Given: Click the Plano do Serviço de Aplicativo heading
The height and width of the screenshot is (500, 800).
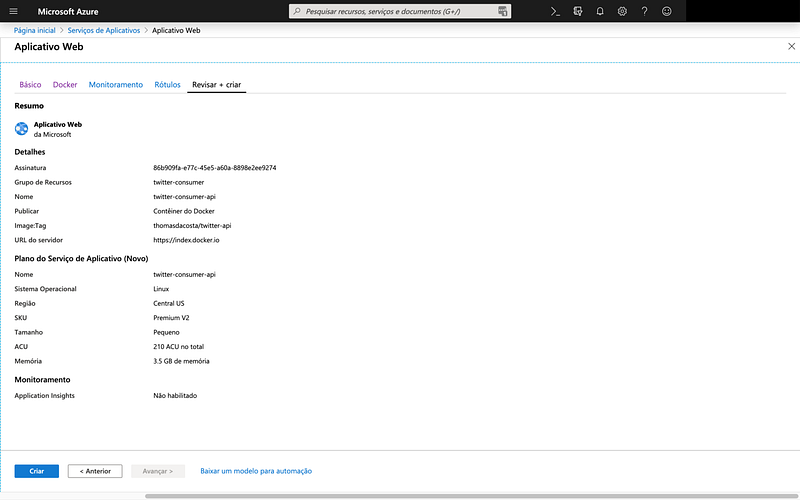Looking at the screenshot, I should [81, 259].
